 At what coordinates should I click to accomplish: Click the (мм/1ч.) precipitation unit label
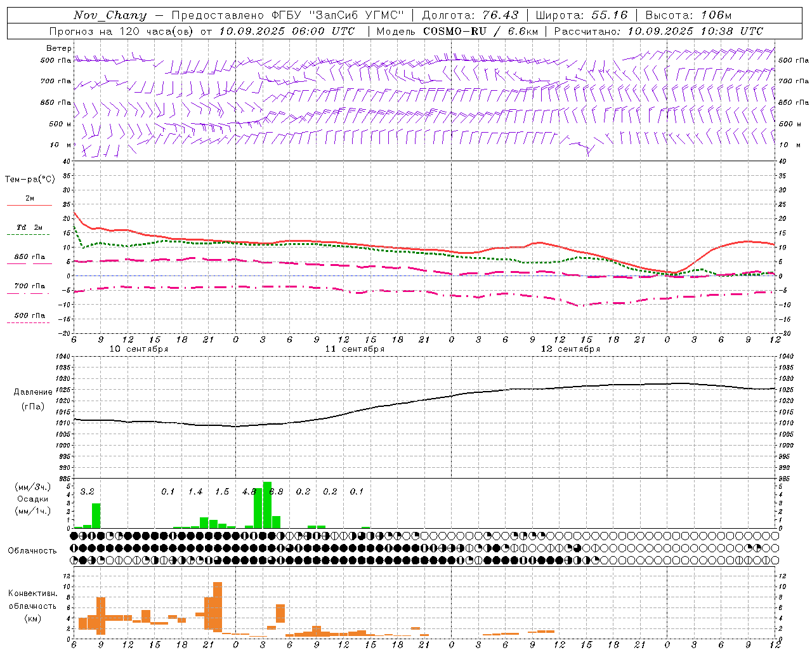pyautogui.click(x=33, y=510)
